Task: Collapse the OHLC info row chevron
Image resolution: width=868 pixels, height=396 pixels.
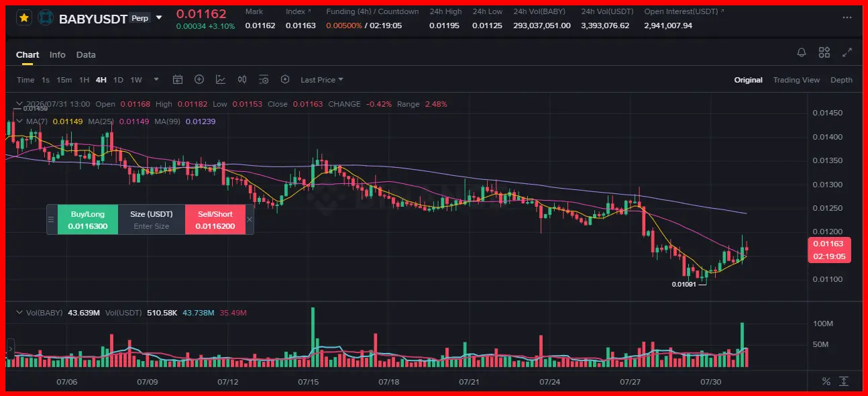Action: click(x=20, y=104)
